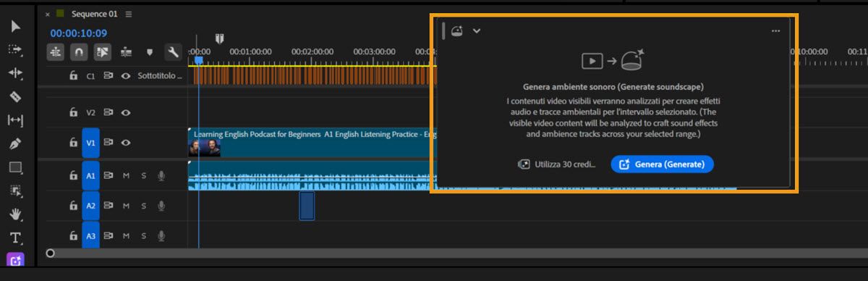Toggle sync lock on caption track C1
Image resolution: width=868 pixels, height=281 pixels.
pos(109,75)
